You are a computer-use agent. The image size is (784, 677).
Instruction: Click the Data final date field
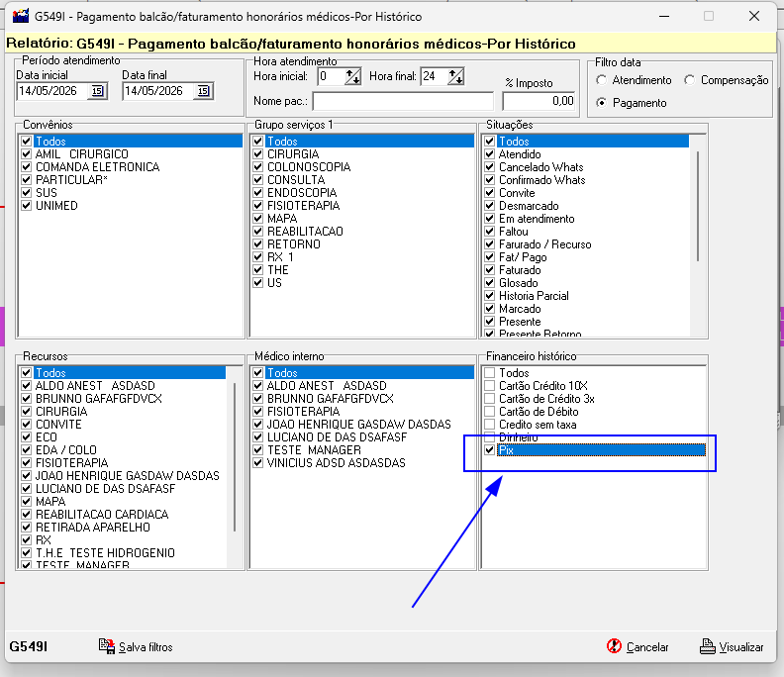coord(158,91)
